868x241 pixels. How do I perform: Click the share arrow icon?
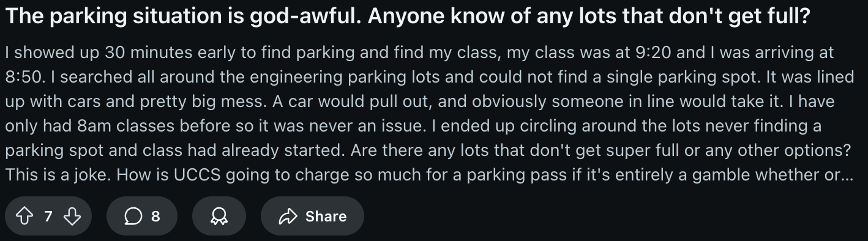pyautogui.click(x=288, y=216)
